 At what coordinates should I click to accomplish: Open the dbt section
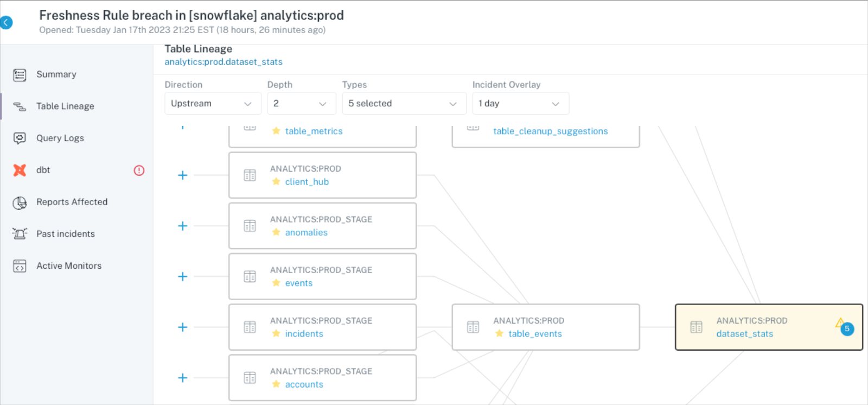coord(43,170)
